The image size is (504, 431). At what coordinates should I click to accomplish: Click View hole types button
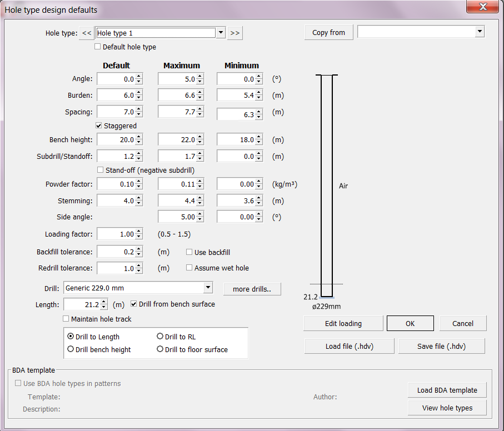coord(447,408)
